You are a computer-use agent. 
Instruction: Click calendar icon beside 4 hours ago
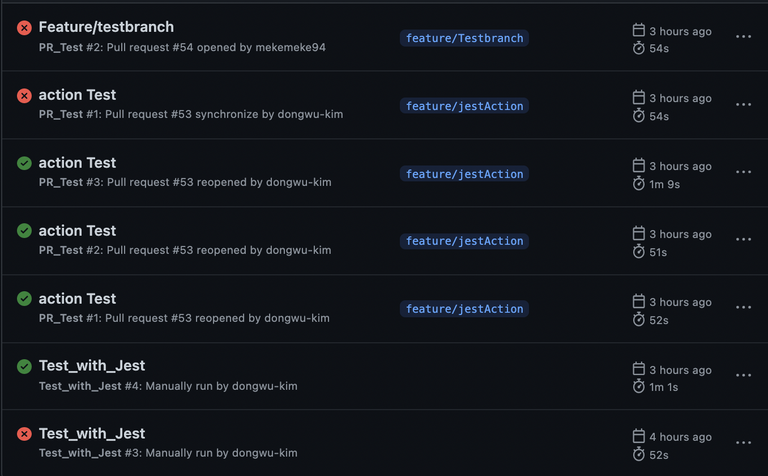click(638, 436)
